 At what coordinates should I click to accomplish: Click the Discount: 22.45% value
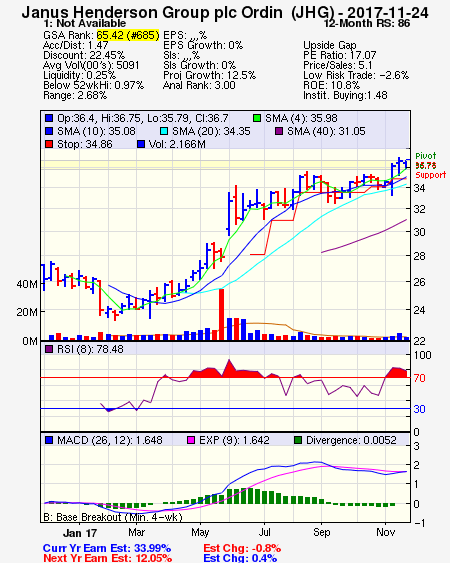[84, 55]
